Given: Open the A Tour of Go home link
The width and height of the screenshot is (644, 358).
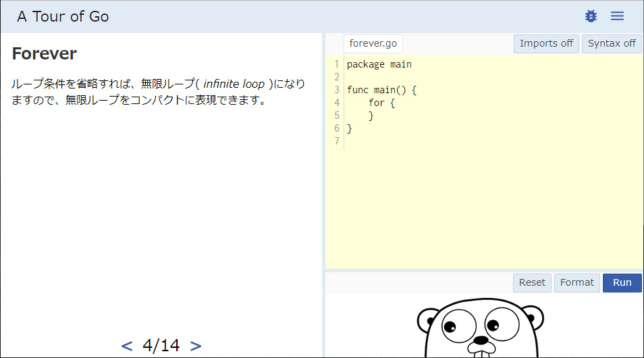Looking at the screenshot, I should click(63, 16).
